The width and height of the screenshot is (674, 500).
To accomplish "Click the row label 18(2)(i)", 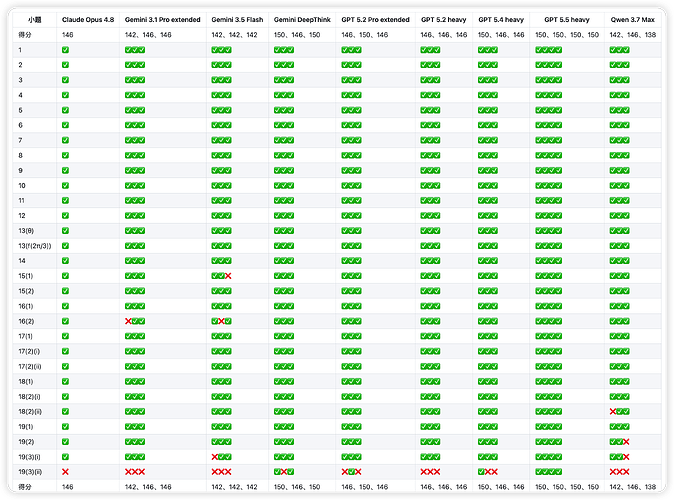I will tap(29, 396).
